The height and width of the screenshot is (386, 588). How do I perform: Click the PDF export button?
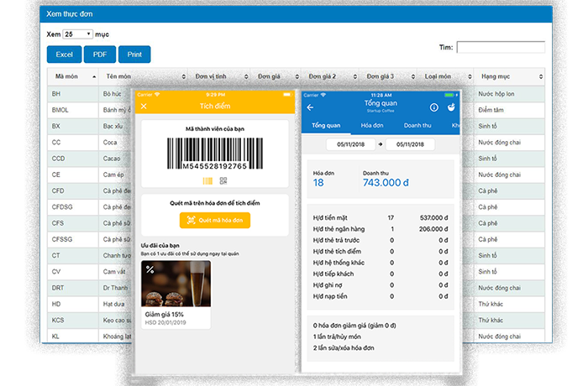click(99, 55)
